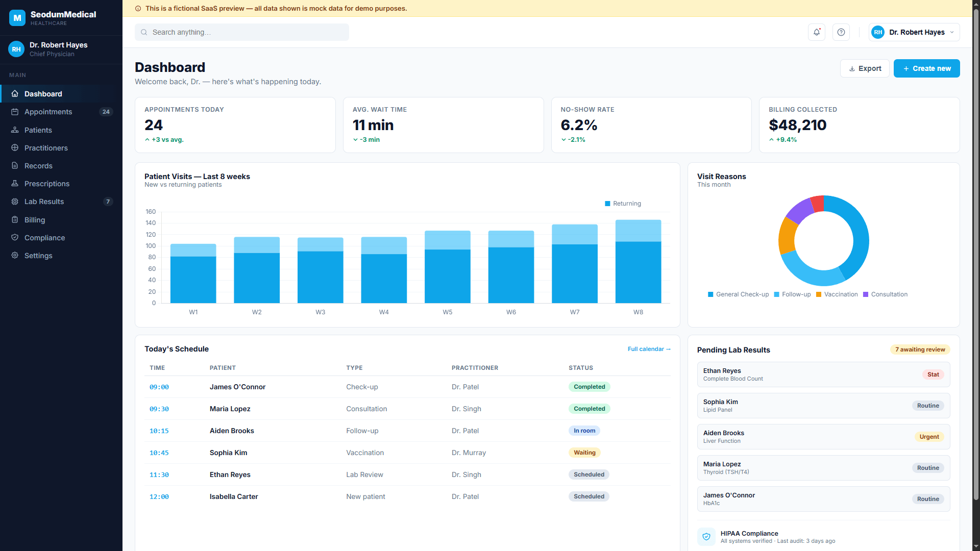Click the Lab Results sidebar icon
Viewport: 980px width, 551px height.
[15, 202]
